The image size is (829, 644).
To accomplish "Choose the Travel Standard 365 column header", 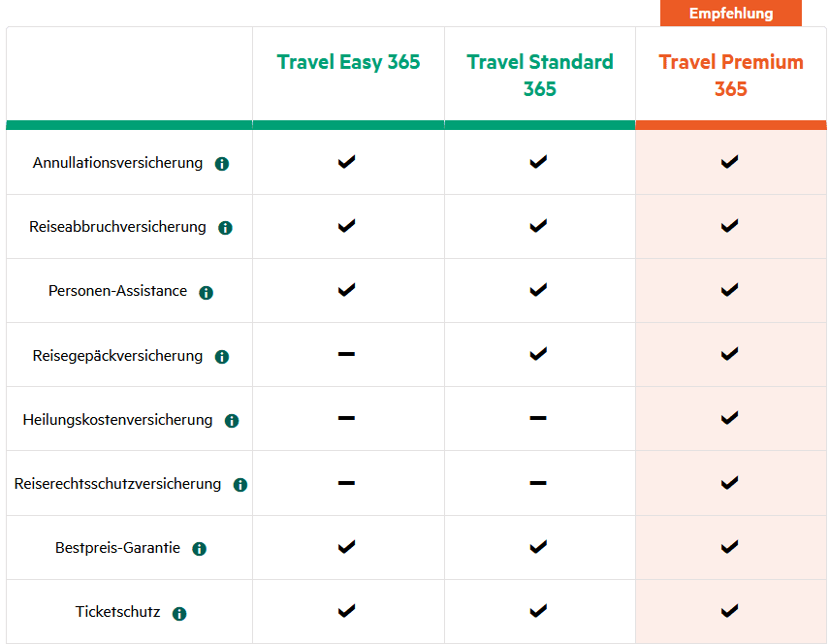I will click(x=540, y=75).
